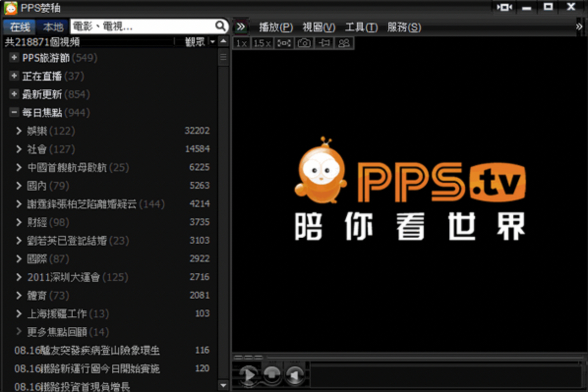
Task: Set playback speed to 1x
Action: tap(241, 43)
